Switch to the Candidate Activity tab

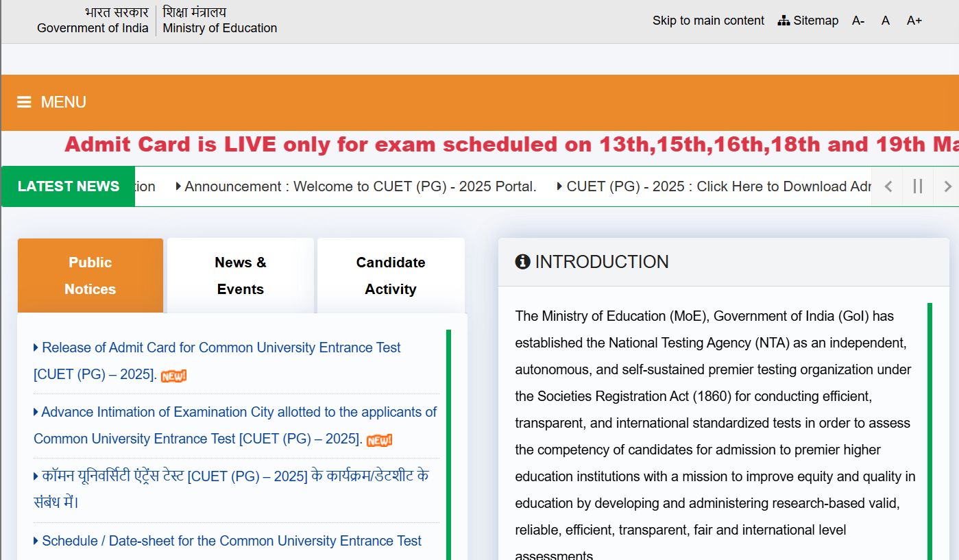point(390,276)
